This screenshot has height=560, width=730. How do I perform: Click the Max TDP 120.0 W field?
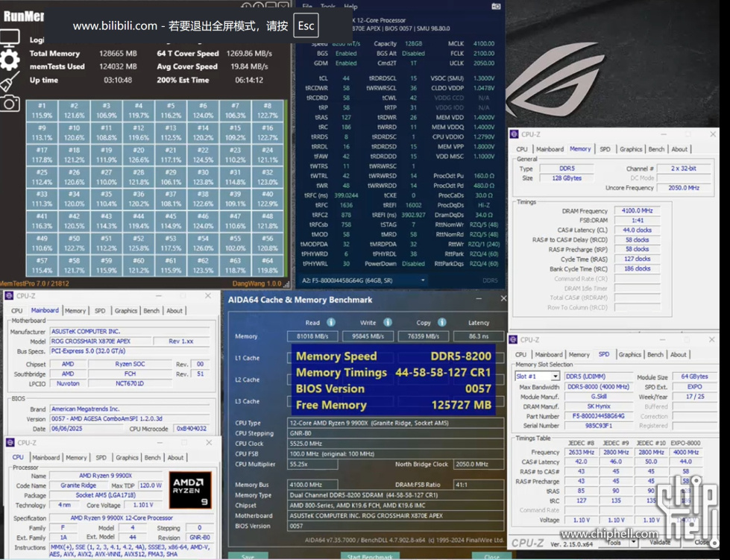(151, 485)
